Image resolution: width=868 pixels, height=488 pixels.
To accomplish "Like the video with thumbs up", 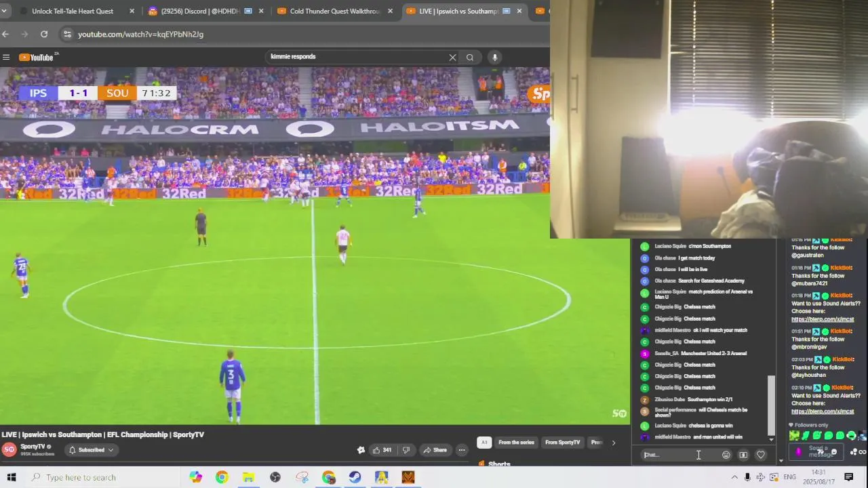I will [382, 450].
